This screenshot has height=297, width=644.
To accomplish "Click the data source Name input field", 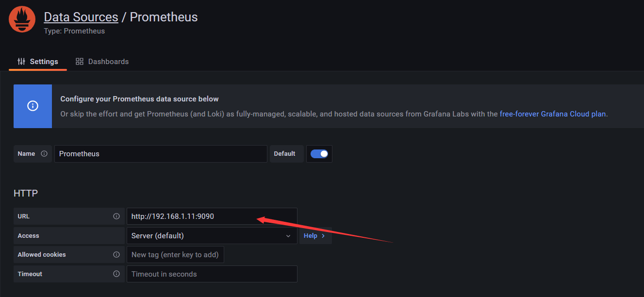I will [160, 154].
